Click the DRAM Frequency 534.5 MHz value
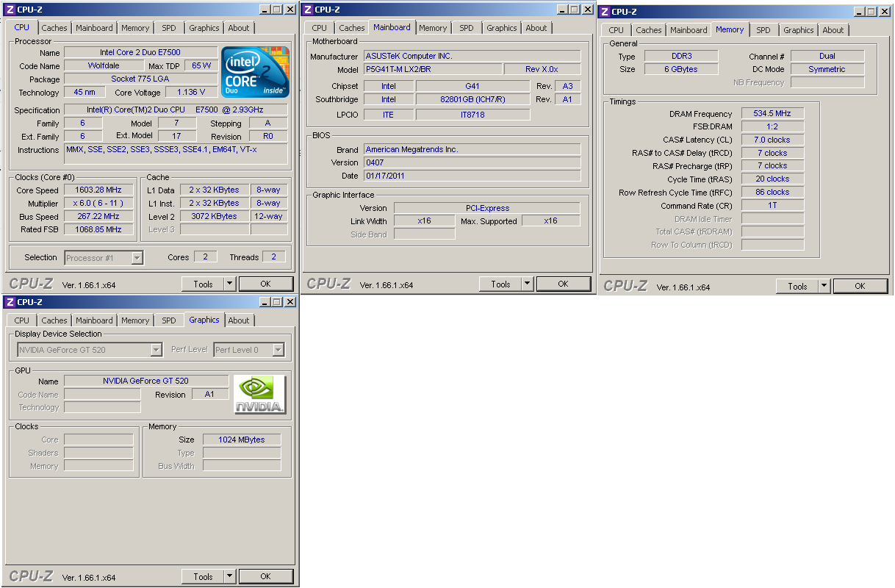Viewport: 895px width, 588px height. (x=772, y=113)
